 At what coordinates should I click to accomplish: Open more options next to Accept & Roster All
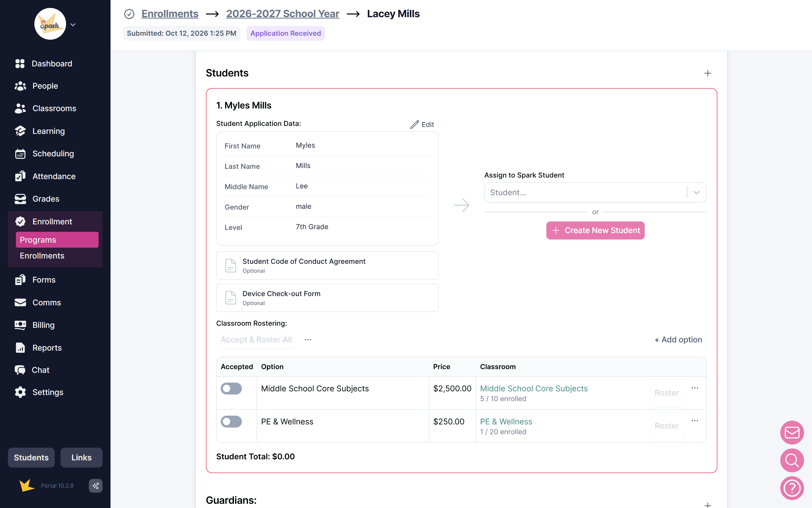(x=308, y=340)
